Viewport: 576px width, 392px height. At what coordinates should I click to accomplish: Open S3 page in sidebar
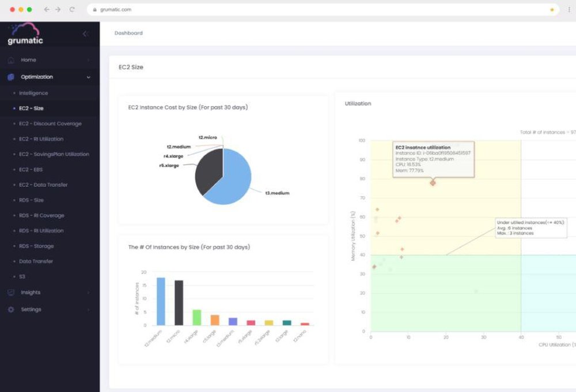pyautogui.click(x=22, y=276)
